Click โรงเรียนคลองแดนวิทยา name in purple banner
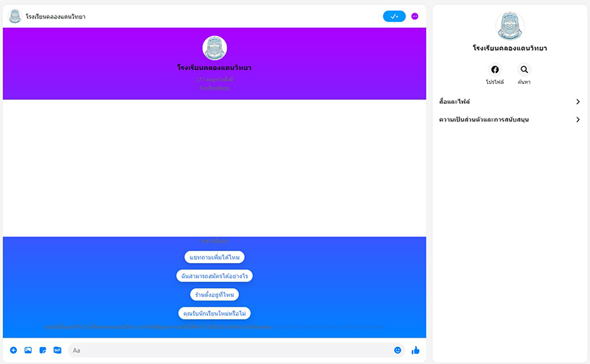Image resolution: width=590 pixels, height=364 pixels. coord(215,68)
